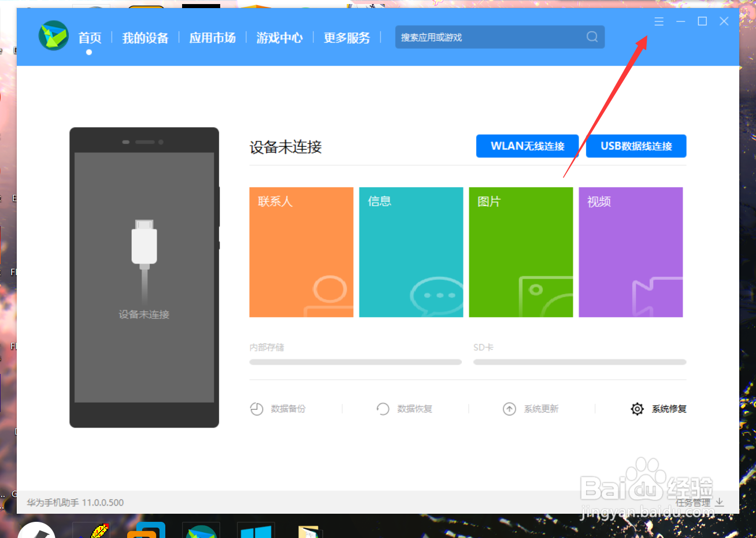Open the 应用市场 app market tab
The height and width of the screenshot is (538, 756).
click(213, 38)
